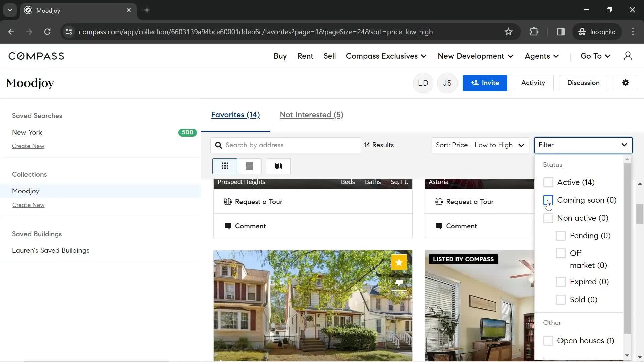This screenshot has width=644, height=362.
Task: Reload the page
Action: click(x=47, y=32)
